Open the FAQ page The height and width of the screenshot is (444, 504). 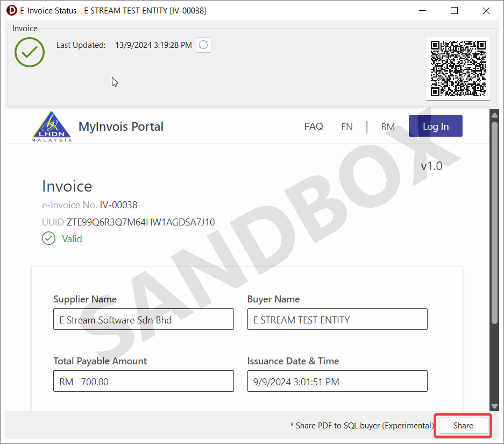pos(314,127)
